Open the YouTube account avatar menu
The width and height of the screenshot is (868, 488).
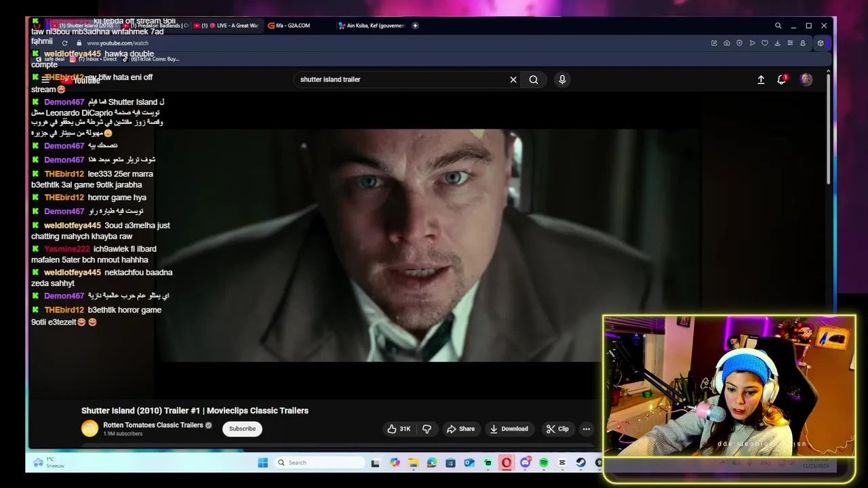click(806, 79)
